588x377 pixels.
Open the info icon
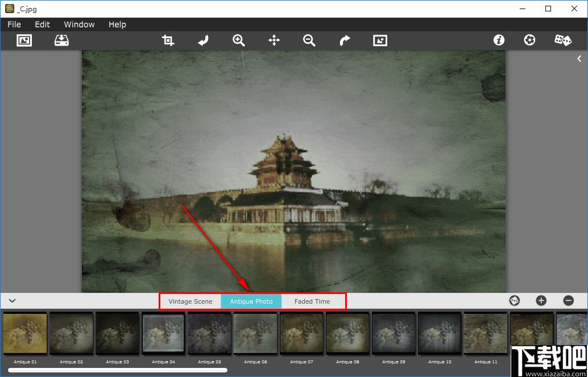[499, 40]
